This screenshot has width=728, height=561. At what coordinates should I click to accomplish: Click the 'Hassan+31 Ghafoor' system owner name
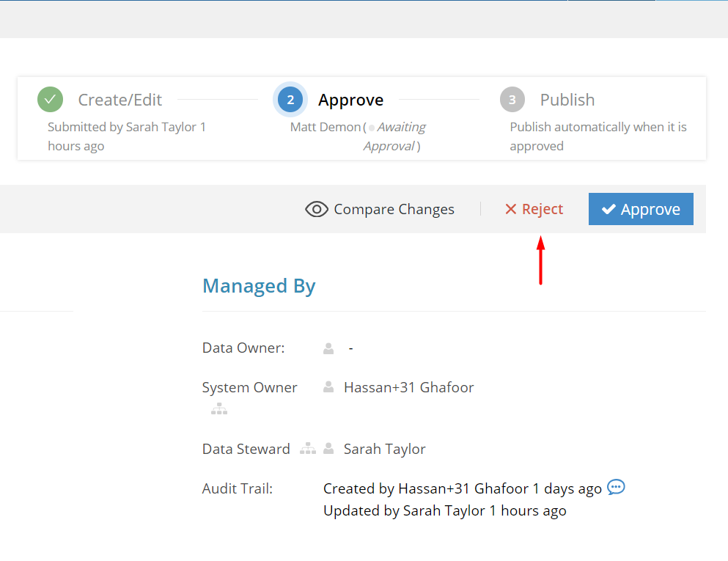tap(408, 387)
